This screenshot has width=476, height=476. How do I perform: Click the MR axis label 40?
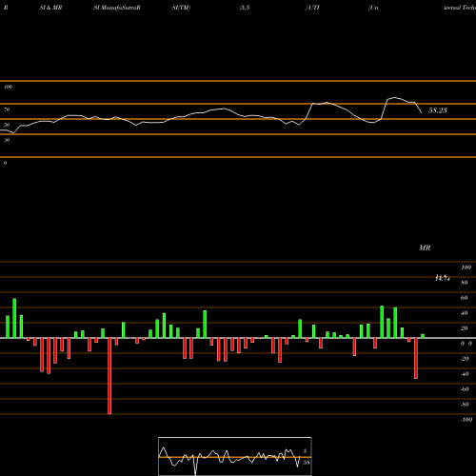point(465,313)
